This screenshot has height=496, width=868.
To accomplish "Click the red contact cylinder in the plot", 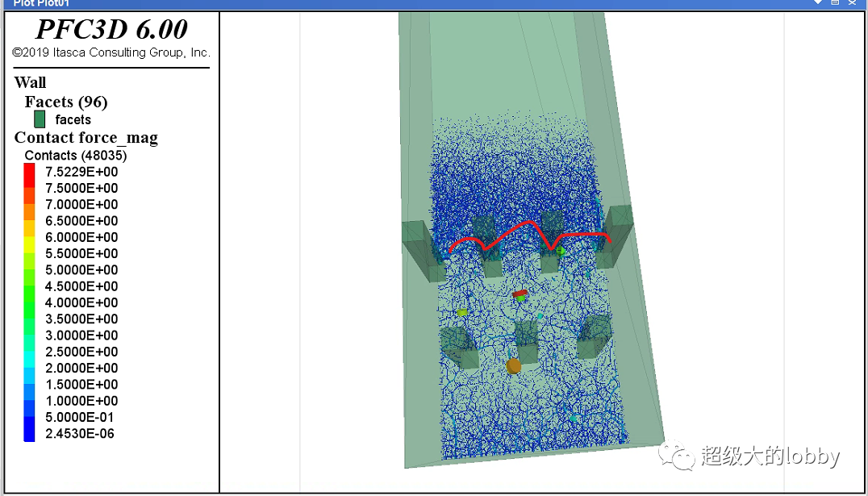I will pyautogui.click(x=520, y=294).
